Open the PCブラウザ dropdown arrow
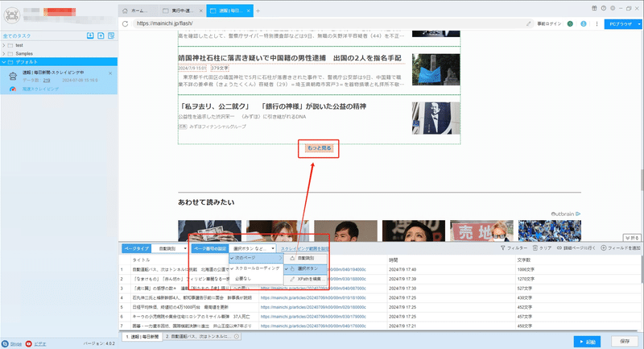This screenshot has width=644, height=349. coord(638,24)
